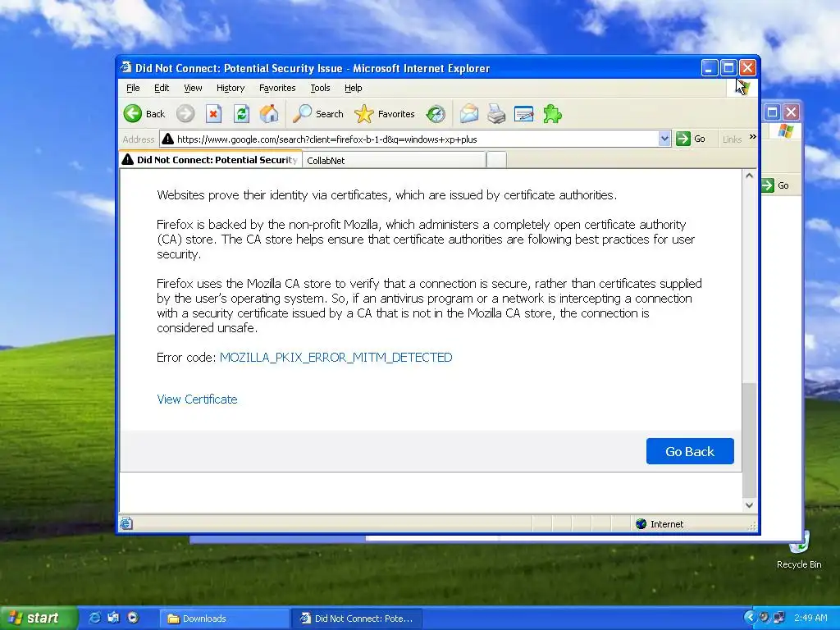Click the page scrollbar up arrow
Viewport: 840px width, 630px height.
[749, 176]
